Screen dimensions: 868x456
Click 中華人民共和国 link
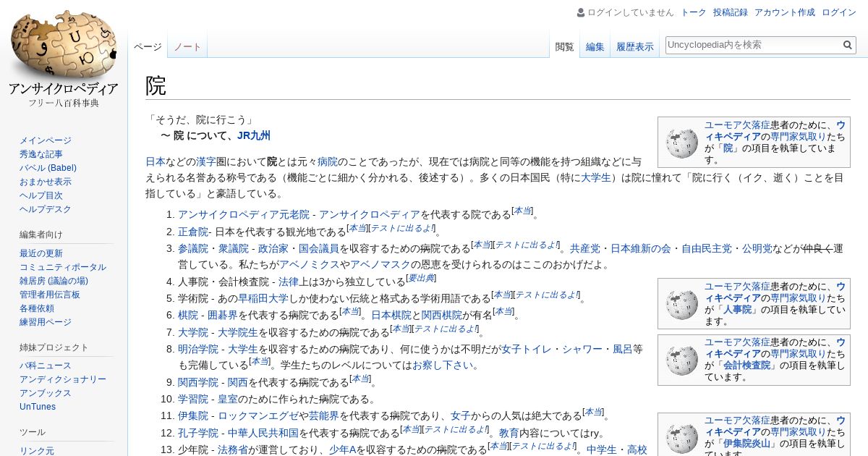(263, 433)
